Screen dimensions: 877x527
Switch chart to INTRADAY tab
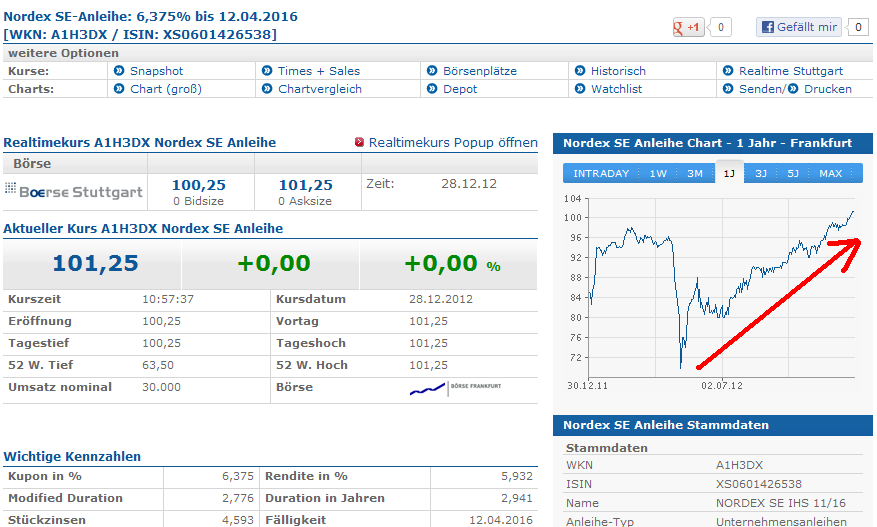point(601,173)
